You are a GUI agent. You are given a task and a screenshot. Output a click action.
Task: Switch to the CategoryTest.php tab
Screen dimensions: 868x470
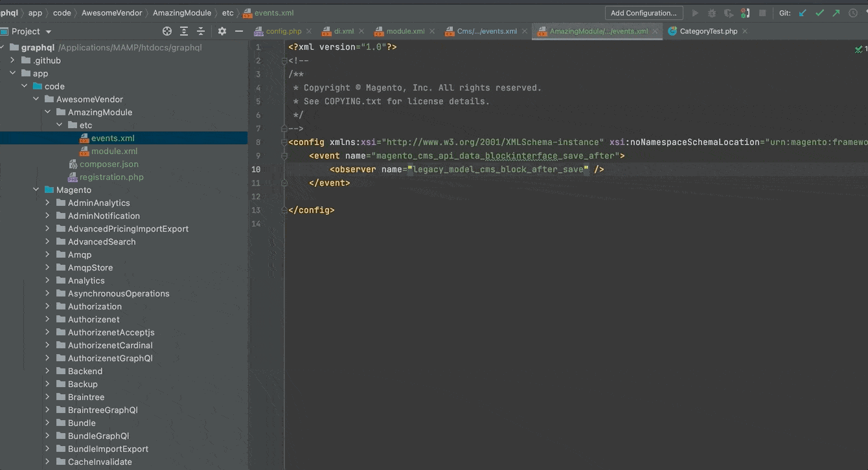(708, 31)
